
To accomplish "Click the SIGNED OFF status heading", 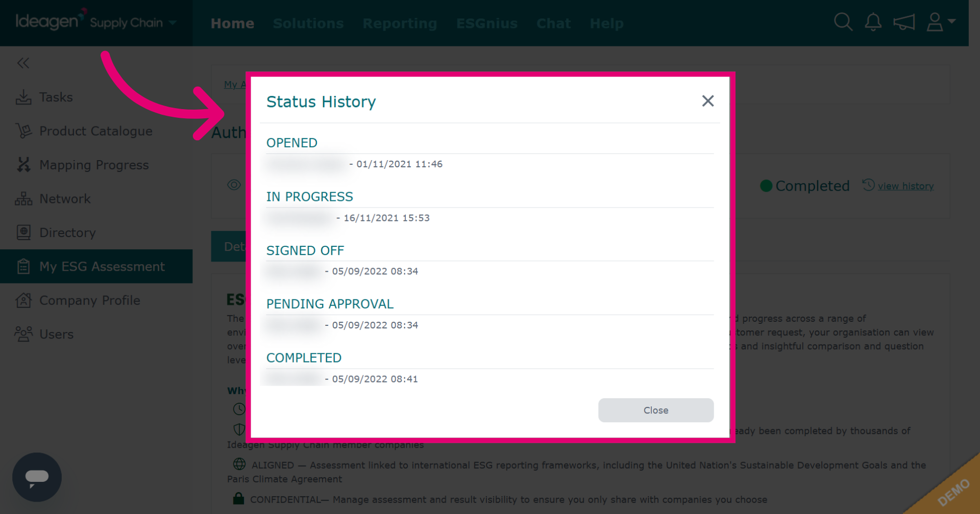I will point(305,250).
